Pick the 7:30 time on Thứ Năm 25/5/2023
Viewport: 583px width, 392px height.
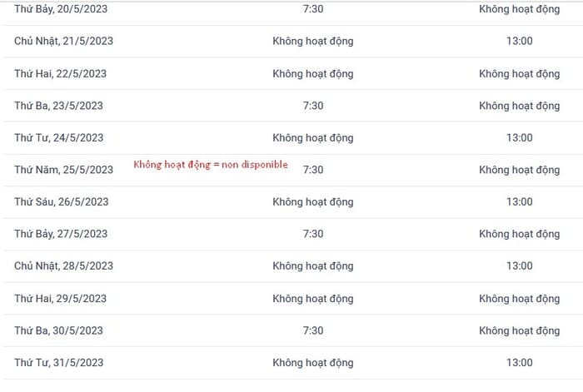point(312,170)
